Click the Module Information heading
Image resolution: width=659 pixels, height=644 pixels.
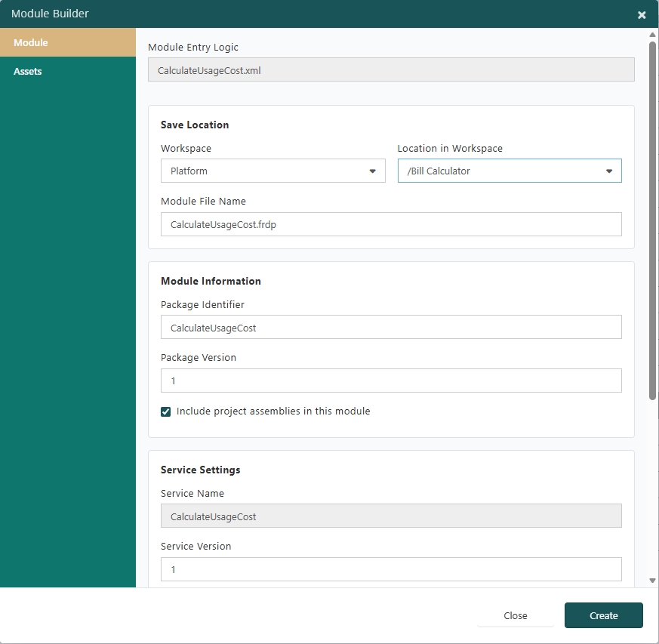pyautogui.click(x=211, y=281)
